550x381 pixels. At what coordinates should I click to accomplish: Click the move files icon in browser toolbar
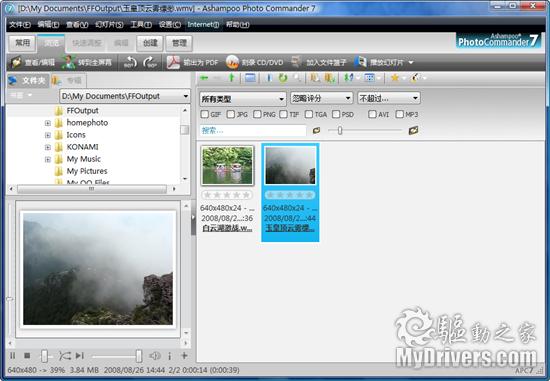[329, 78]
